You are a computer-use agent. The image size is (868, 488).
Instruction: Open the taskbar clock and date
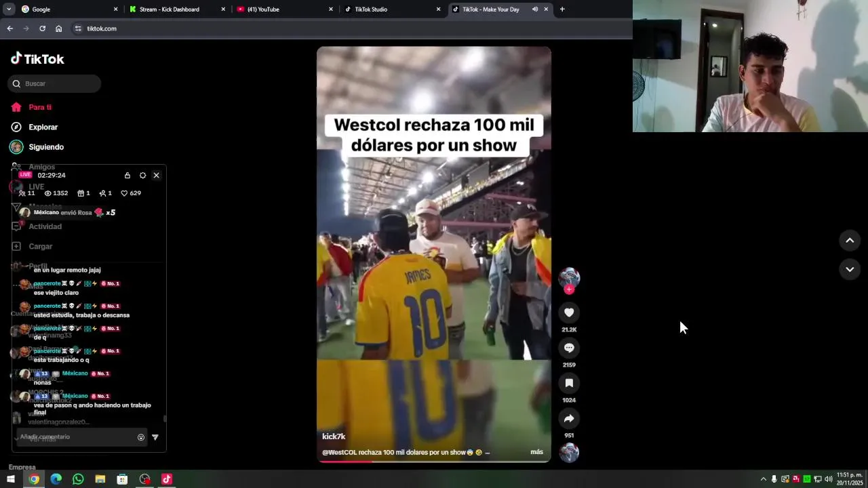click(x=850, y=479)
